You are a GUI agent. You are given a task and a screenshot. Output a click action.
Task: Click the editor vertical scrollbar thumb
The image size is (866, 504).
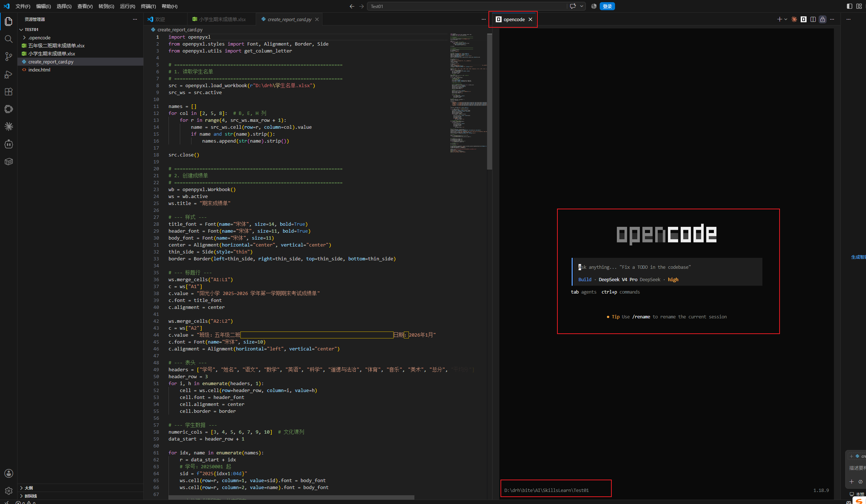click(x=490, y=102)
